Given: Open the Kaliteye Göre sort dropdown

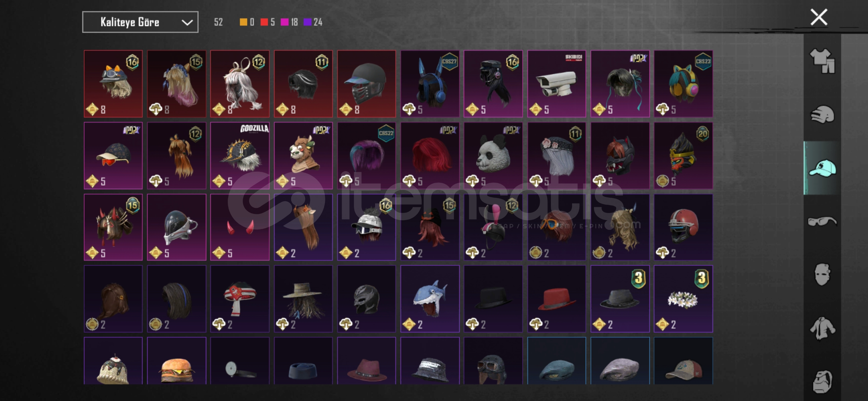Looking at the screenshot, I should [140, 22].
